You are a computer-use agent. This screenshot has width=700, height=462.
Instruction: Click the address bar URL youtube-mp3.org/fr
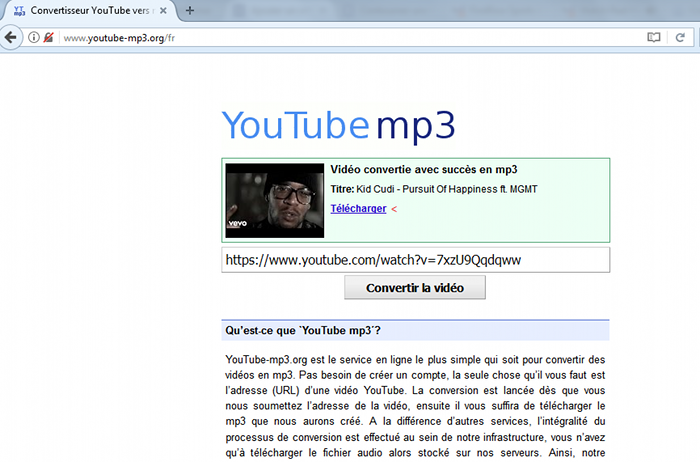(x=119, y=38)
